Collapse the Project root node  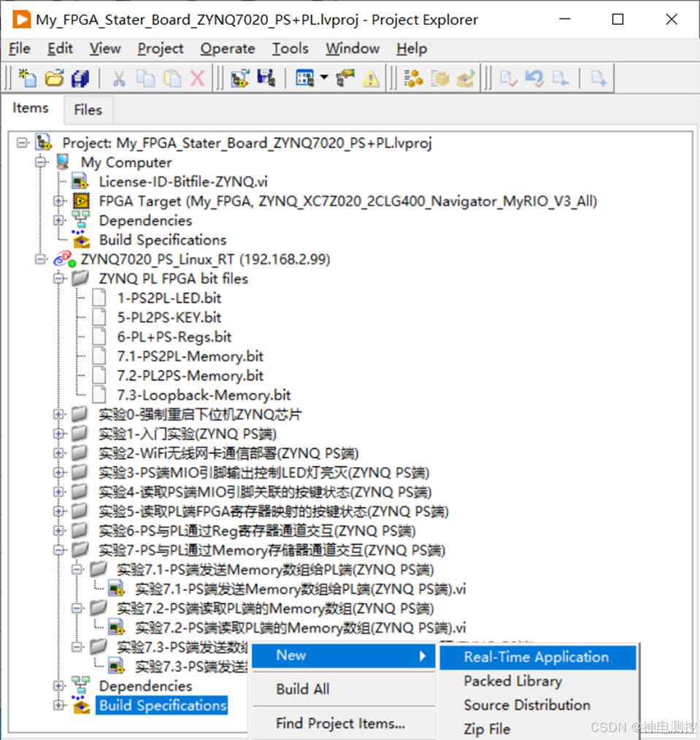[x=22, y=142]
